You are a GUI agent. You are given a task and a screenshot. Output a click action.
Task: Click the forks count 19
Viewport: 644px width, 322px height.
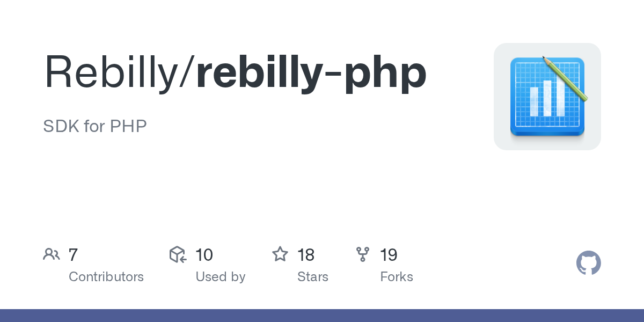(x=389, y=254)
